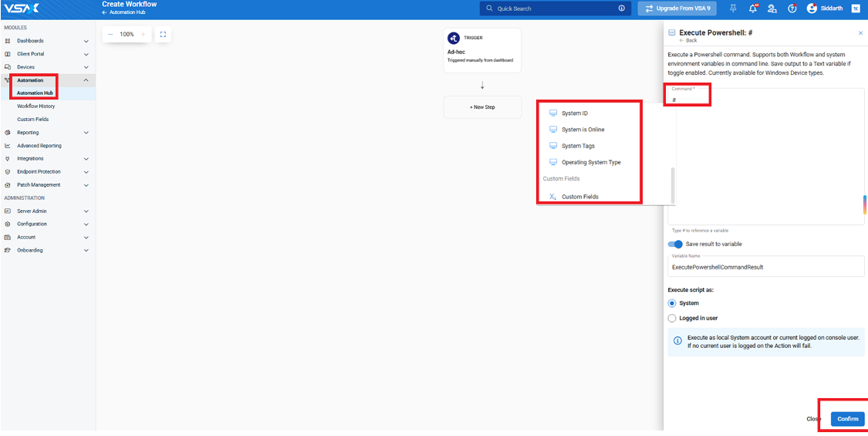This screenshot has height=436, width=868.
Task: Select the System radio option
Action: tap(672, 303)
